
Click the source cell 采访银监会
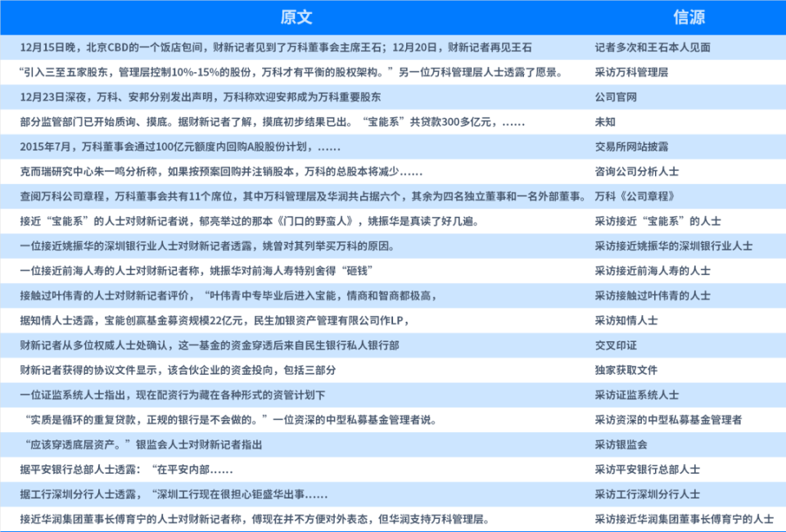(621, 444)
